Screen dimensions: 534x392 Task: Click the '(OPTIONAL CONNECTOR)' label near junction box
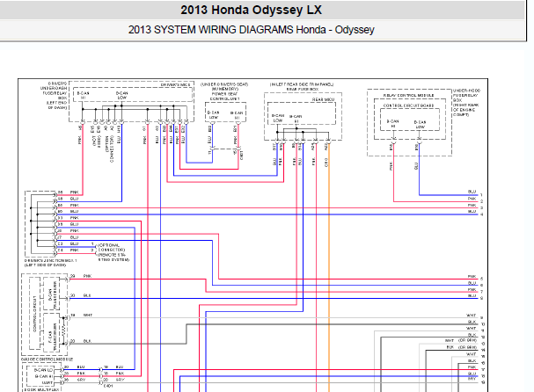(x=112, y=247)
